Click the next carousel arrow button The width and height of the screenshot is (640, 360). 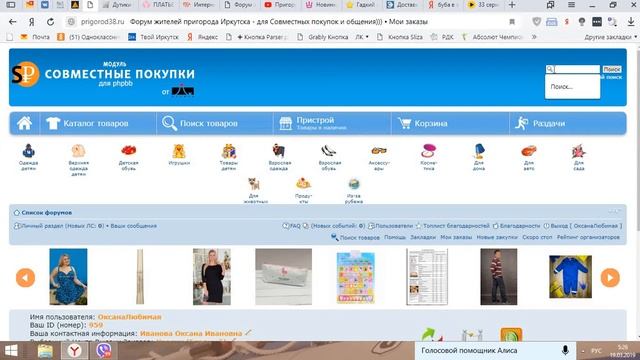tap(610, 278)
